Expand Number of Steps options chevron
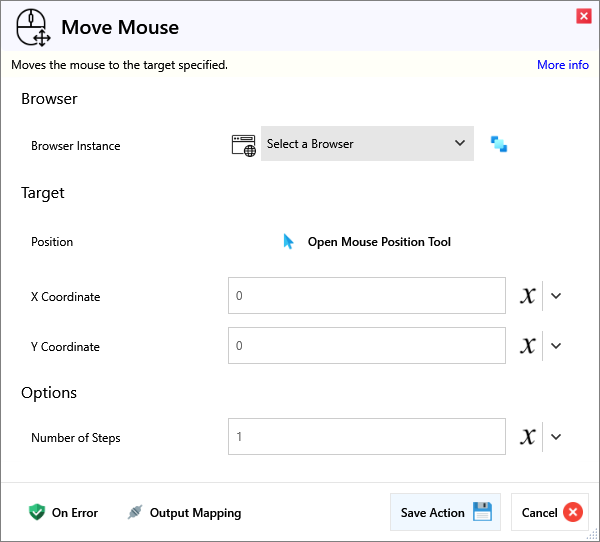Screen dimensions: 600x542 coord(557,437)
